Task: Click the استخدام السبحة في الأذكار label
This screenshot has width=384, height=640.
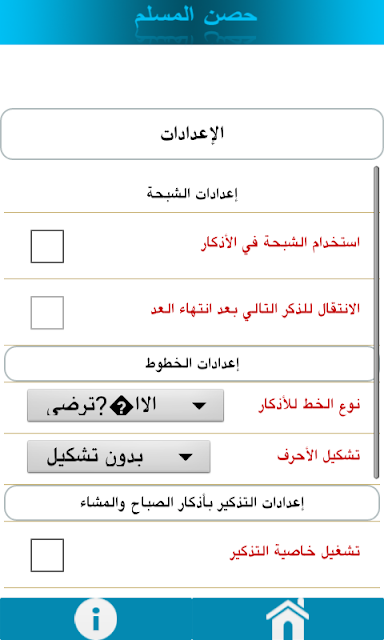Action: coord(281,243)
